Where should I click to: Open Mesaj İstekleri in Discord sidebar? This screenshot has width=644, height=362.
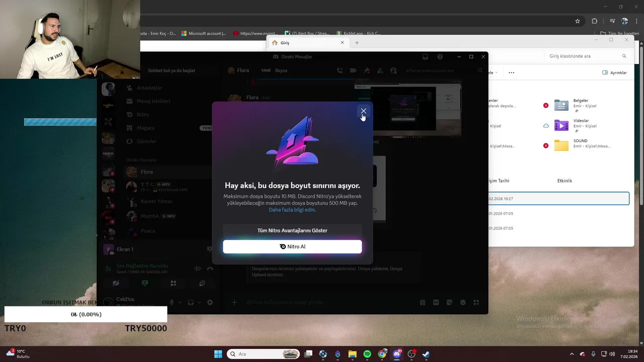pos(168,101)
